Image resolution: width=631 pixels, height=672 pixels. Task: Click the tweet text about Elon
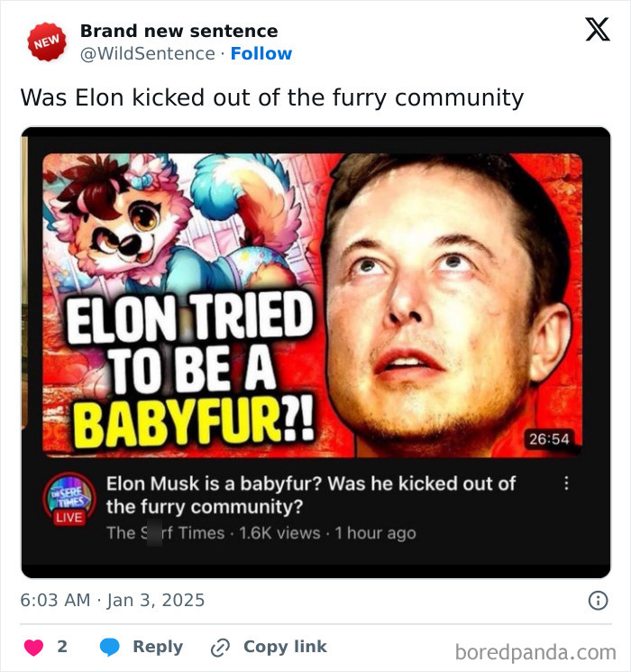click(271, 97)
